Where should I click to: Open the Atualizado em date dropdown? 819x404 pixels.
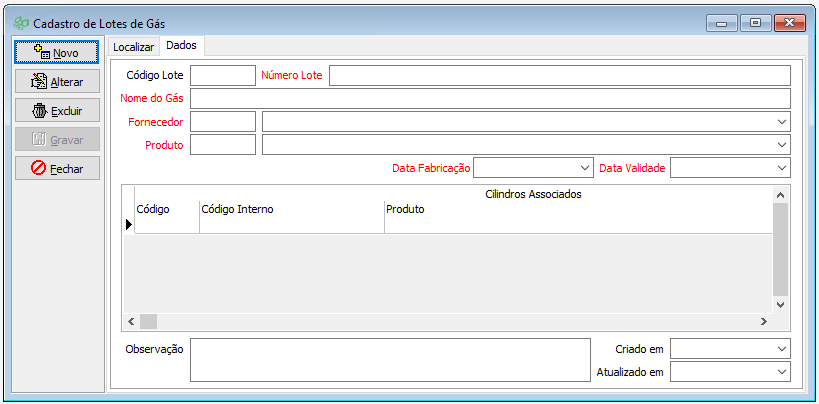pyautogui.click(x=781, y=371)
